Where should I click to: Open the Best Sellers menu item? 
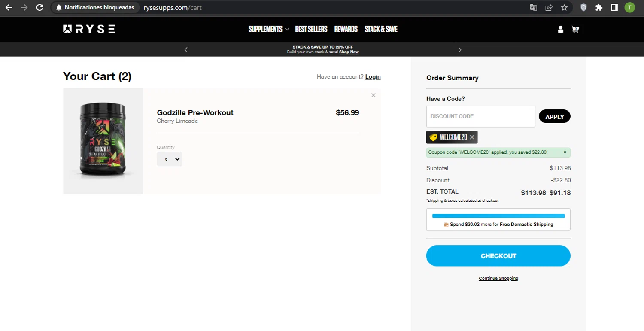coord(311,29)
